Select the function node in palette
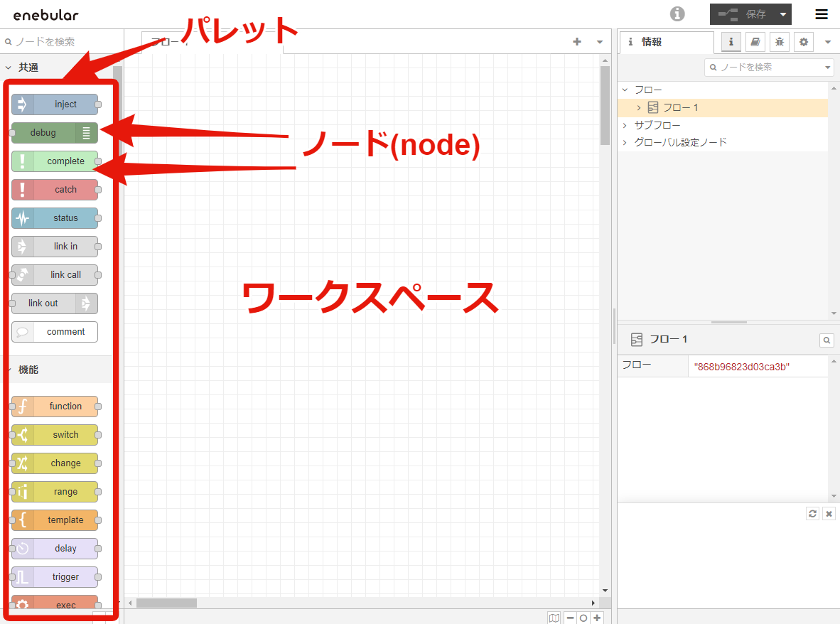The width and height of the screenshot is (840, 624). (55, 407)
